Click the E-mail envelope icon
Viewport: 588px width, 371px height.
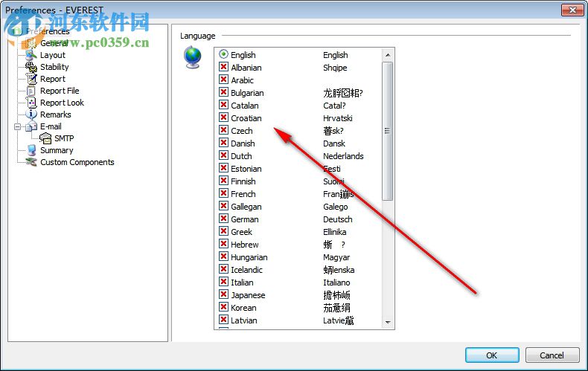pos(31,126)
